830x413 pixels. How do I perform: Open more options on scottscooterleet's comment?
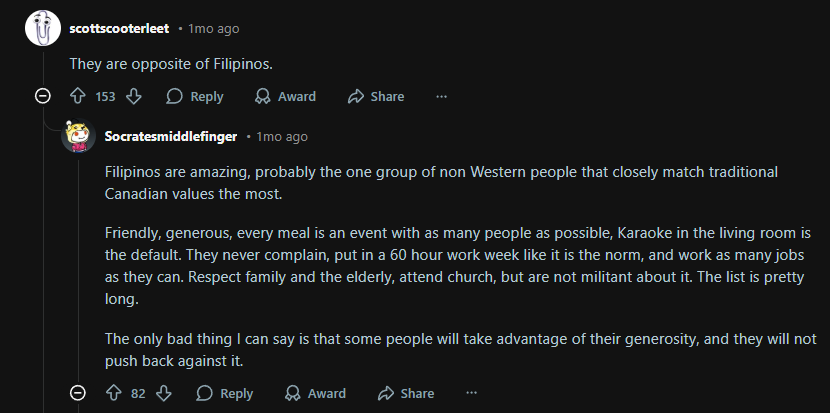[x=441, y=96]
